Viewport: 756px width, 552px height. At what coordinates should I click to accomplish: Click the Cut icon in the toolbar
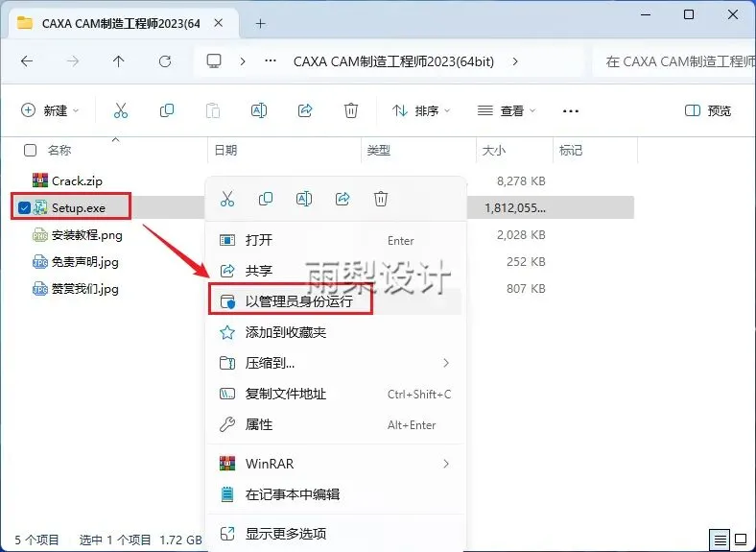121,111
